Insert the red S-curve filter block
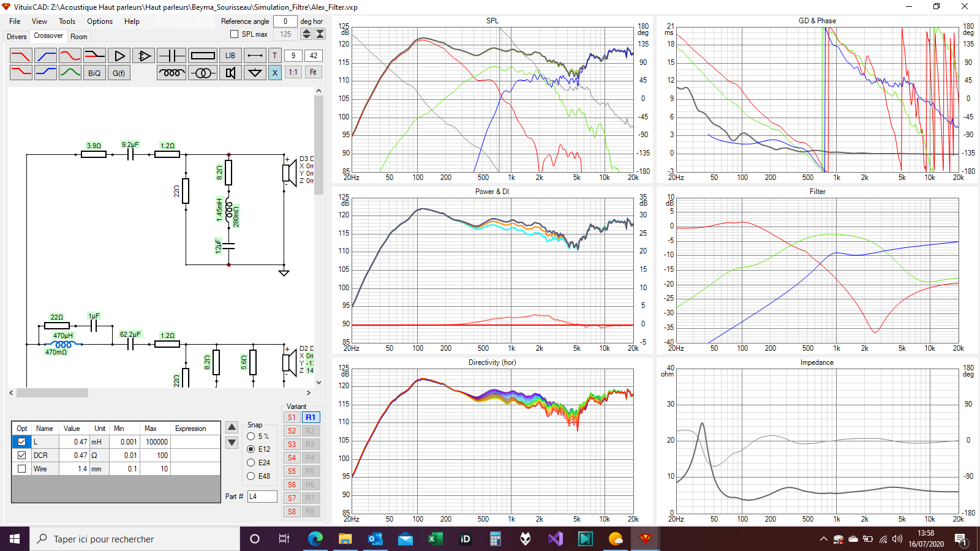The image size is (980, 551). [x=70, y=56]
